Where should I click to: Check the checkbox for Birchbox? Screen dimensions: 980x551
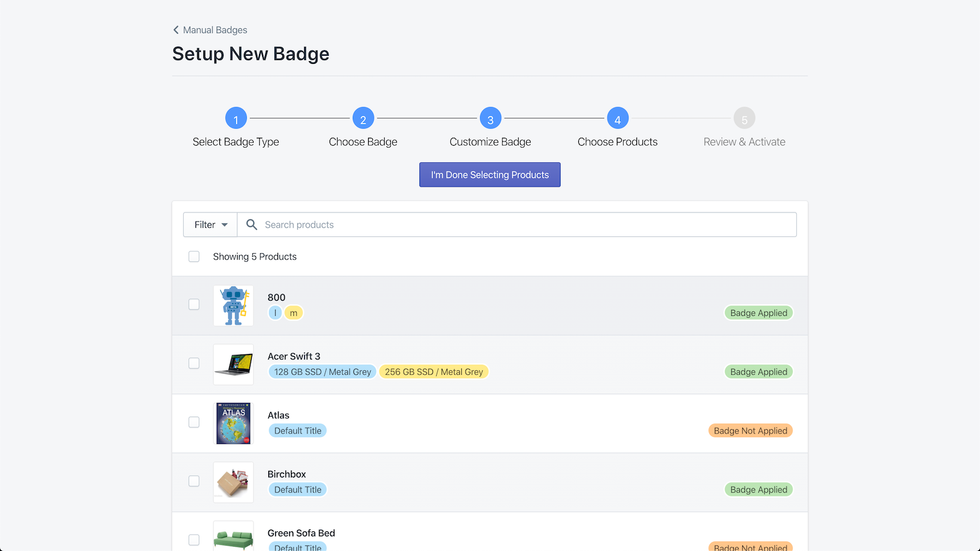194,481
